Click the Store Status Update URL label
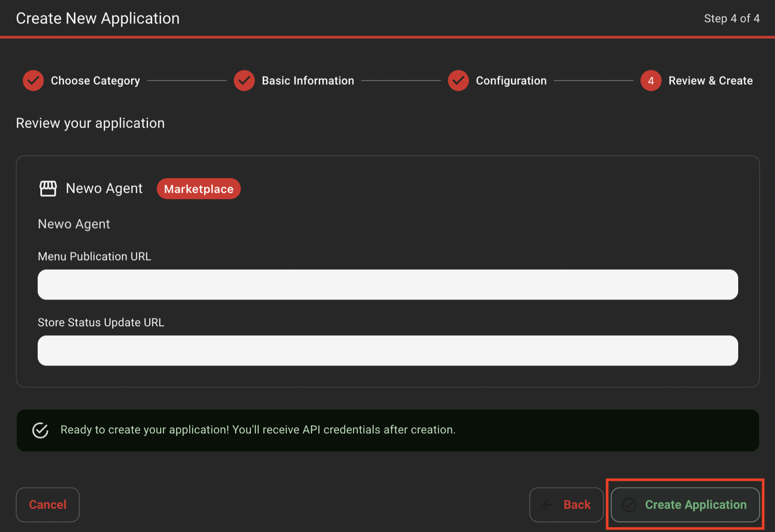The height and width of the screenshot is (532, 775). [x=101, y=322]
